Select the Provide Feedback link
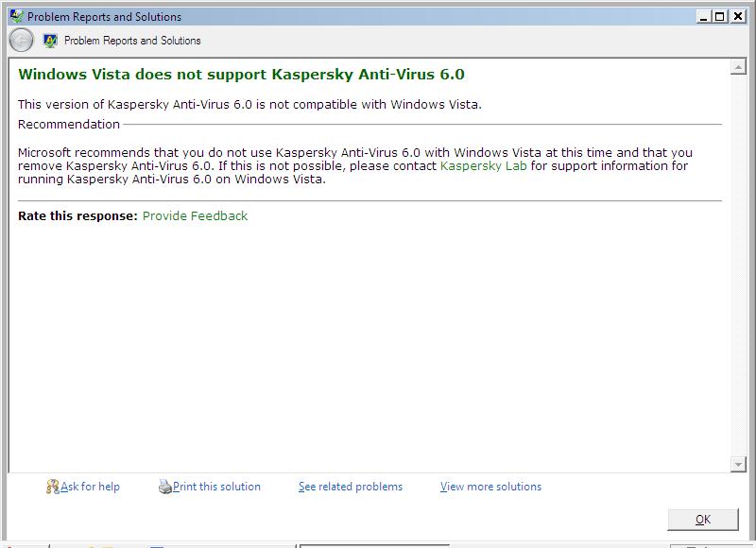The image size is (756, 548). (x=195, y=216)
